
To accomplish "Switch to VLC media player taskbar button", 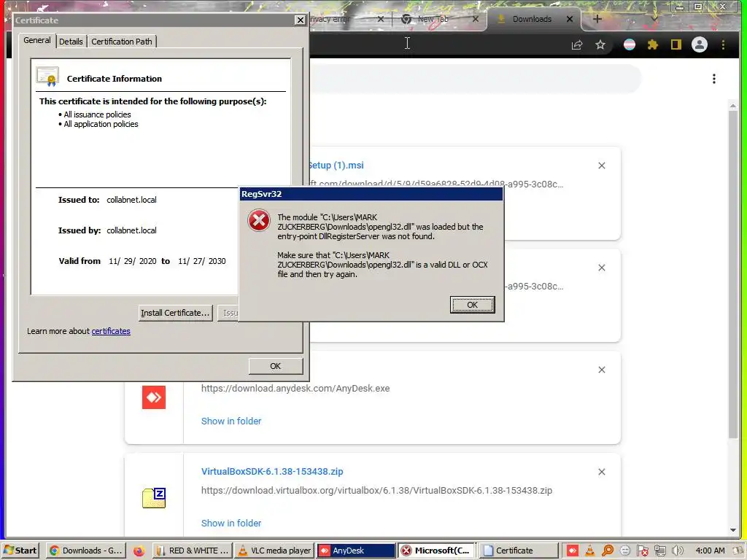I will 275,551.
